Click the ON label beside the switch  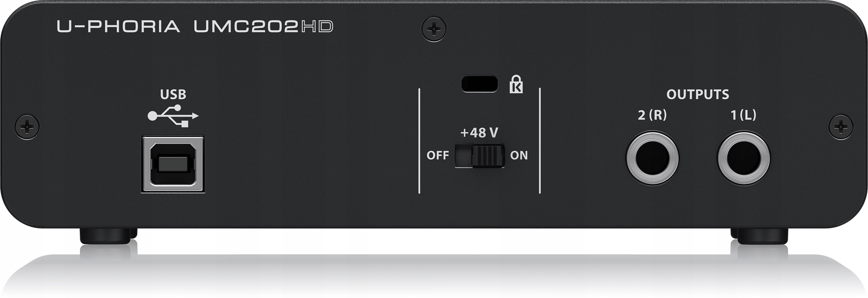[519, 155]
